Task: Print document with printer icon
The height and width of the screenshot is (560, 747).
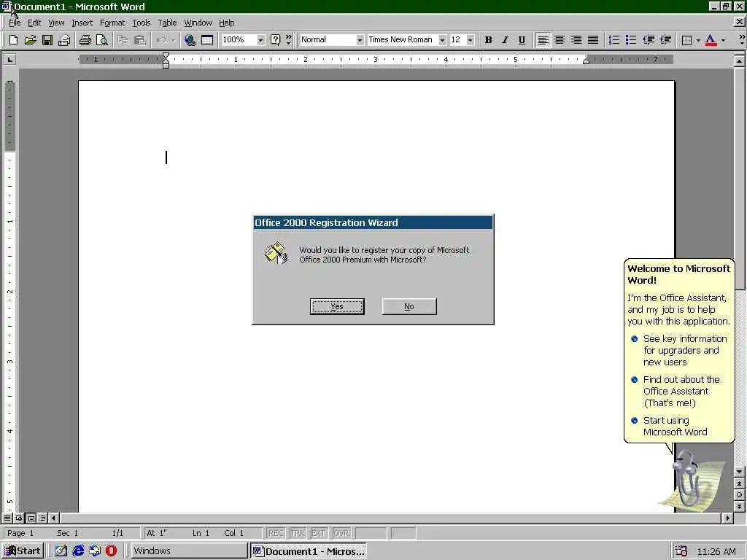Action: tap(85, 40)
